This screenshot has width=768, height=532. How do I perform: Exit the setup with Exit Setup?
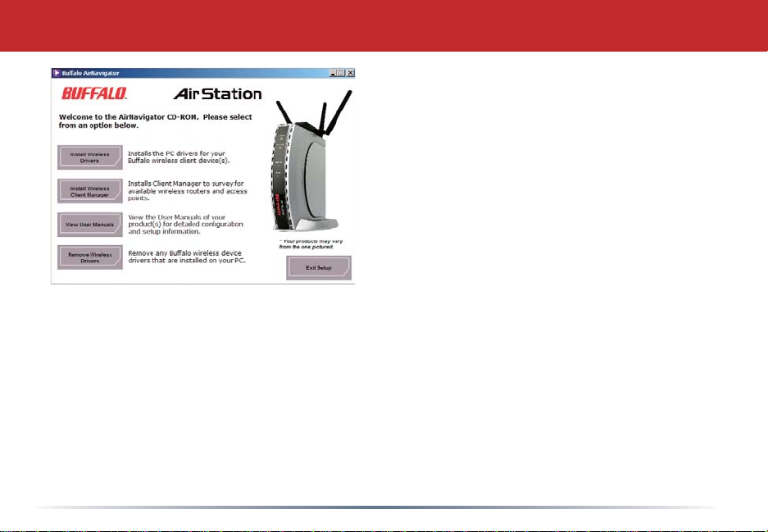[319, 268]
